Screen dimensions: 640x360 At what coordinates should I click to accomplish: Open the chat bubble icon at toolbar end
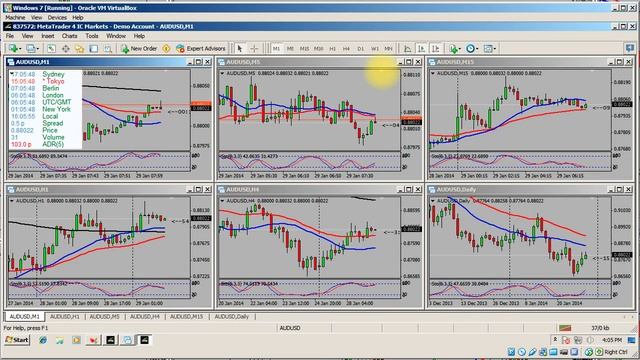630,49
